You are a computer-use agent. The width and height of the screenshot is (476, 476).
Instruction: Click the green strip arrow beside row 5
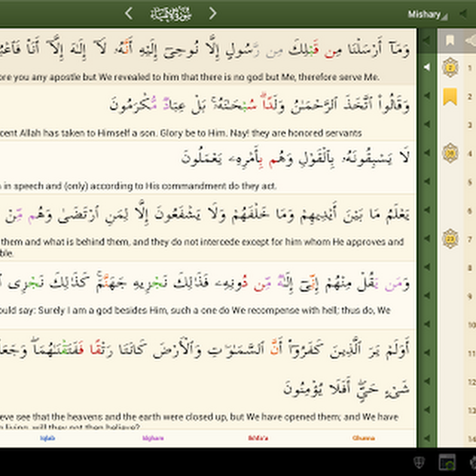(x=427, y=181)
